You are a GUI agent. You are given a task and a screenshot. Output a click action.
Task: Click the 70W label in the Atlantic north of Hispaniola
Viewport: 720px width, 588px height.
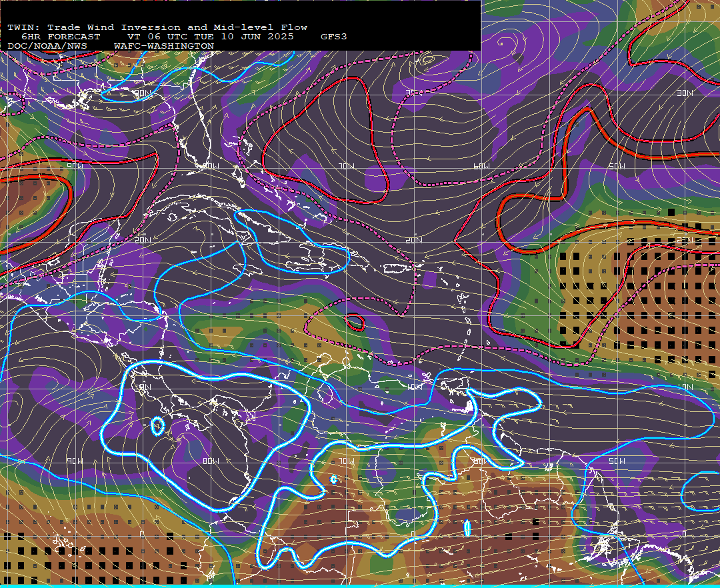[347, 167]
